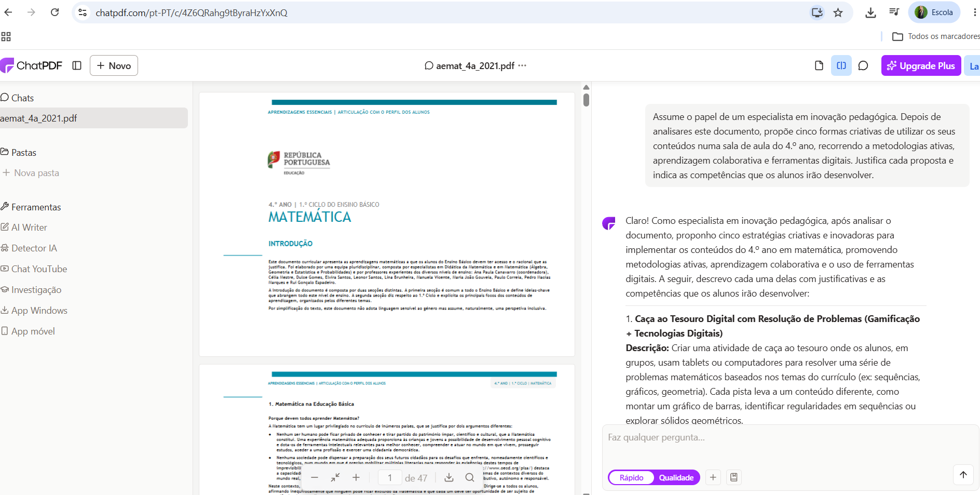The height and width of the screenshot is (495, 980).
Task: Click the Ferramentas section header
Action: [31, 207]
